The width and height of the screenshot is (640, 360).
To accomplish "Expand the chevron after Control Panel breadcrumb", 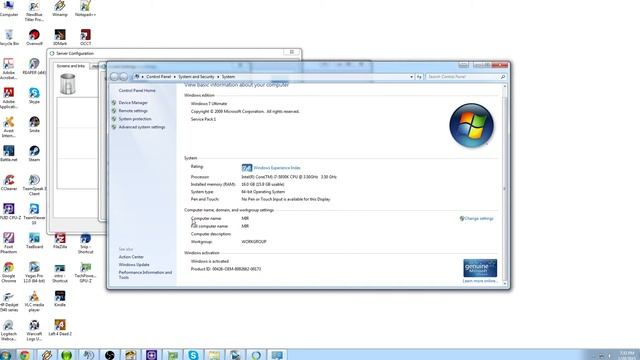I will [x=175, y=77].
